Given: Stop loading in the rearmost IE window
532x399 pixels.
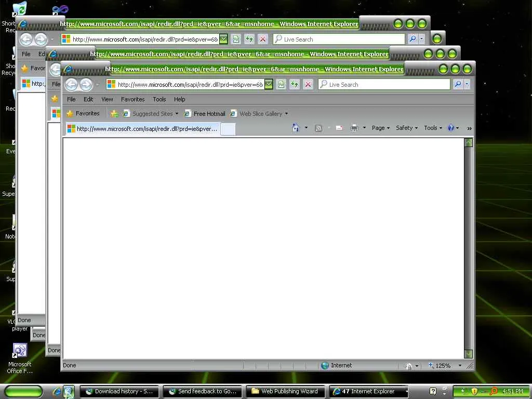Looking at the screenshot, I should (x=262, y=39).
